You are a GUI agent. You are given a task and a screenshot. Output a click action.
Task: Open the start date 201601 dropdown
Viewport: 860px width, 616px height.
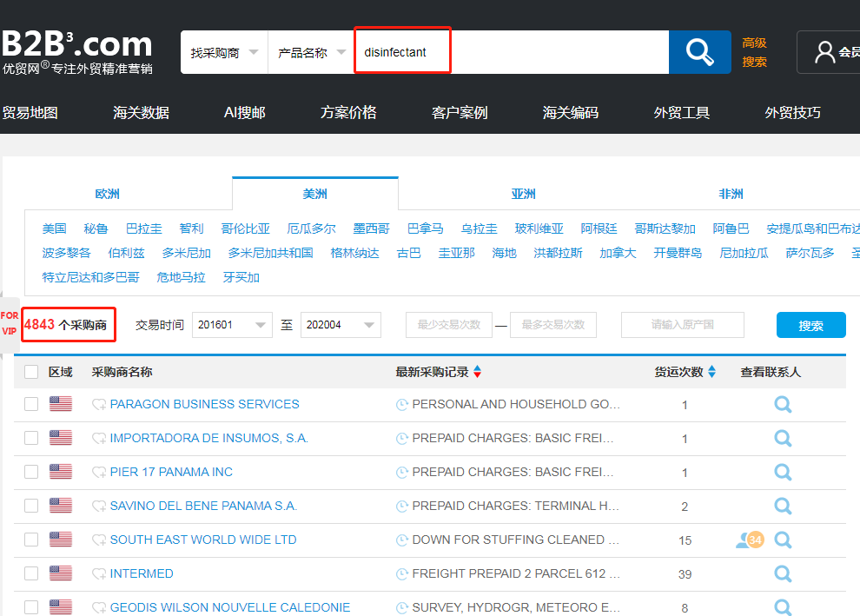click(231, 325)
